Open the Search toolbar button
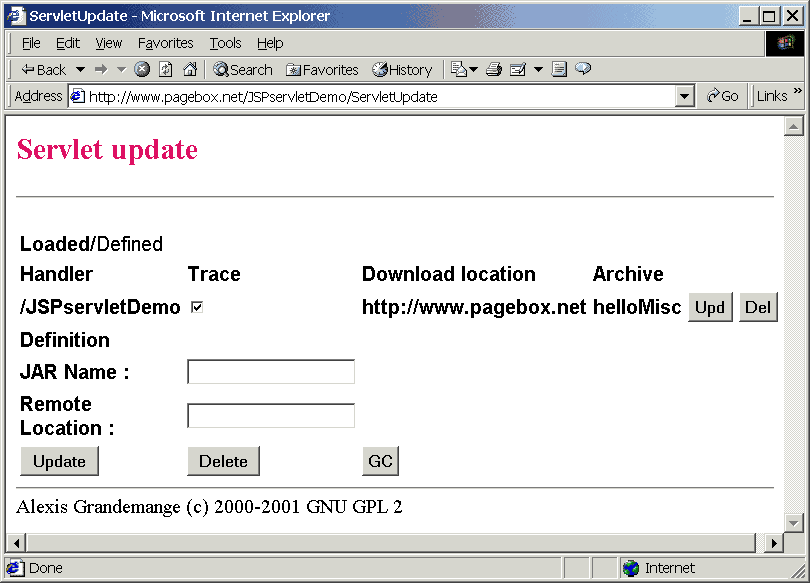This screenshot has height=583, width=810. [243, 69]
